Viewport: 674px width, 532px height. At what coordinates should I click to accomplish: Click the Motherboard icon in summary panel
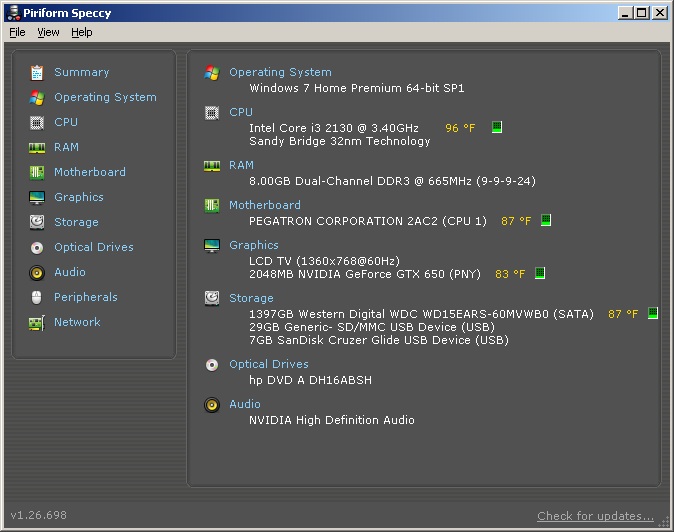[212, 206]
